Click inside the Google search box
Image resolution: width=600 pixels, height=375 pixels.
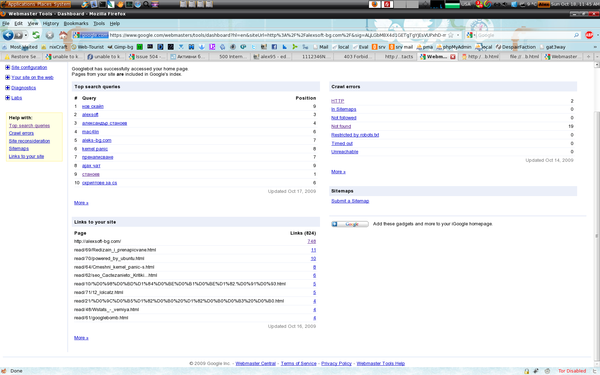coord(524,35)
